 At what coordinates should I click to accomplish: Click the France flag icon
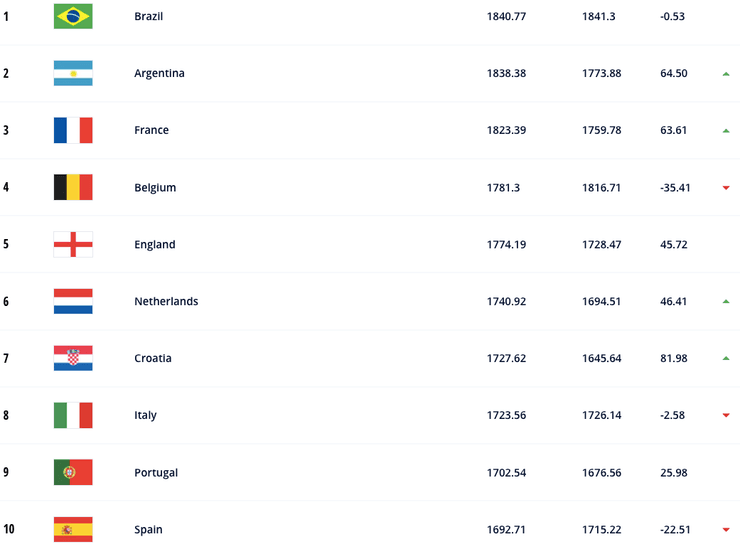(73, 130)
